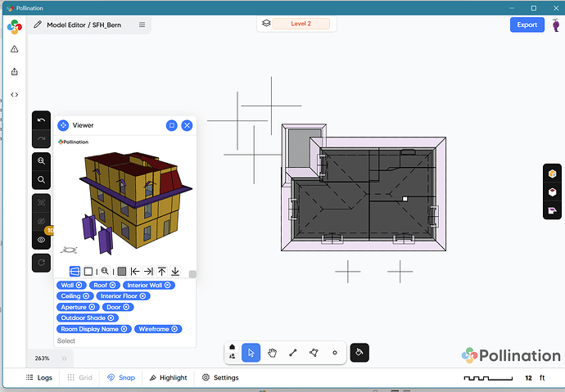Toggle Grid display in status bar
The width and height of the screenshot is (565, 392).
click(x=79, y=378)
